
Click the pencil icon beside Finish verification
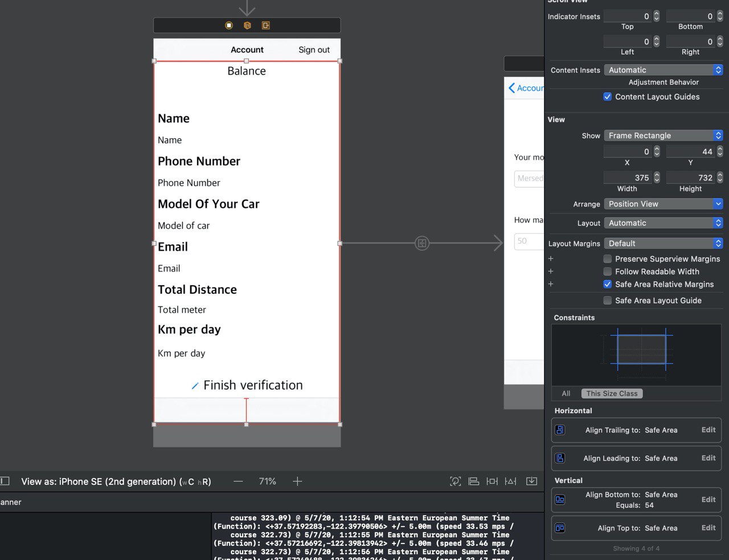(x=195, y=386)
